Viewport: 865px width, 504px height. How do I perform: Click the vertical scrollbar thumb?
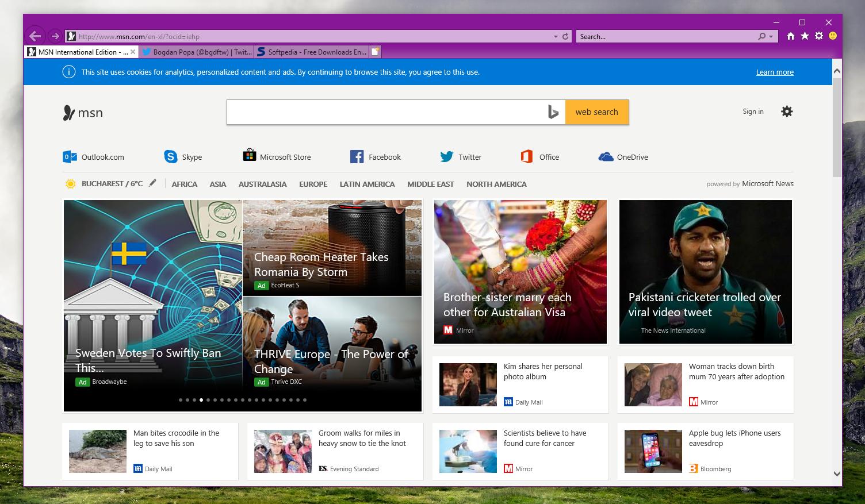click(837, 128)
